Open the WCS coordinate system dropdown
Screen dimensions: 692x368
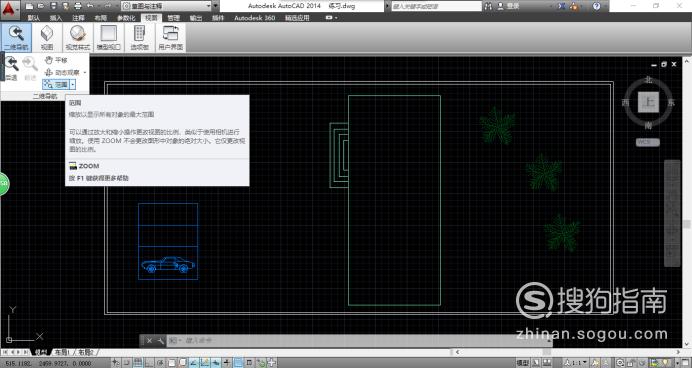[648, 142]
